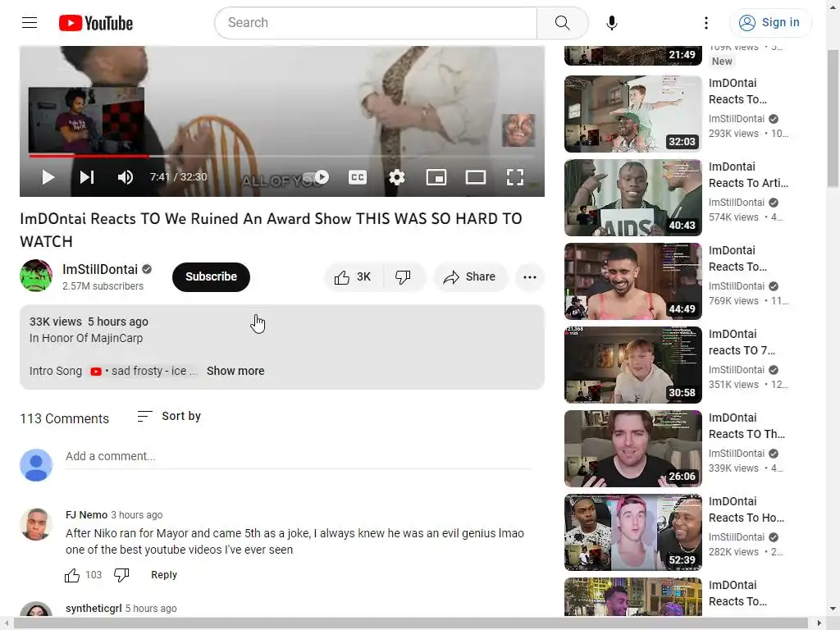Open the sad frosty intro song link
Image resolution: width=840 pixels, height=630 pixels.
[x=144, y=371]
